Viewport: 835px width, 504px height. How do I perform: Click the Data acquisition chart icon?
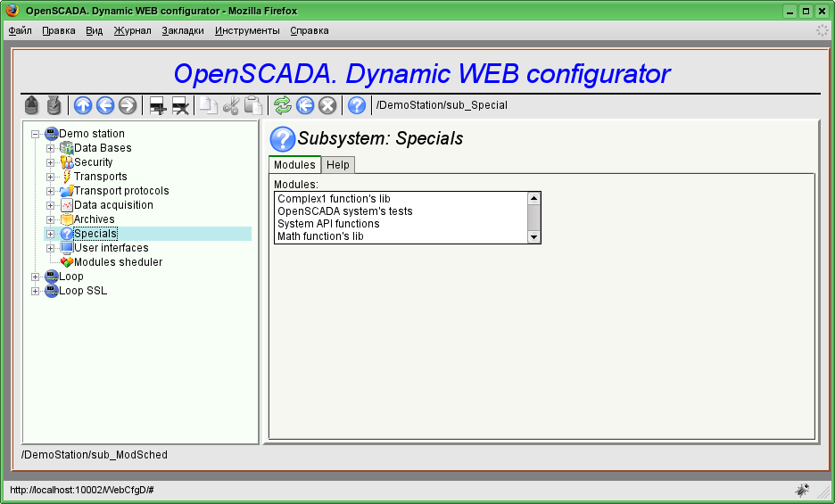click(67, 205)
